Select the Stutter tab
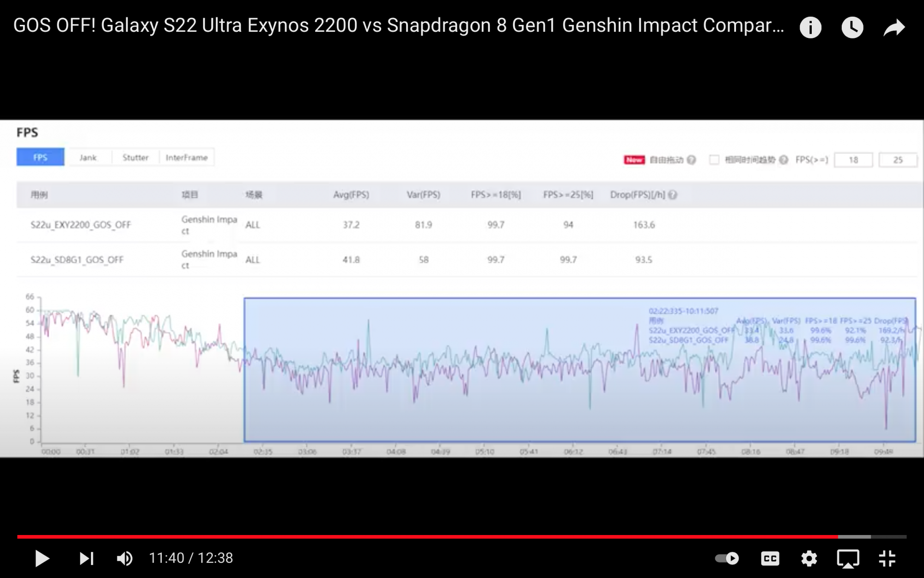 coord(135,158)
